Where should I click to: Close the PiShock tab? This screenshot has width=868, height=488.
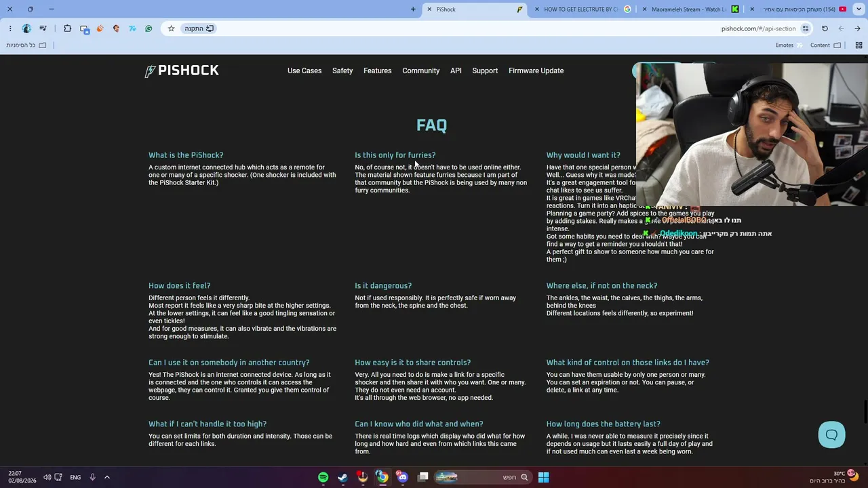pyautogui.click(x=429, y=9)
